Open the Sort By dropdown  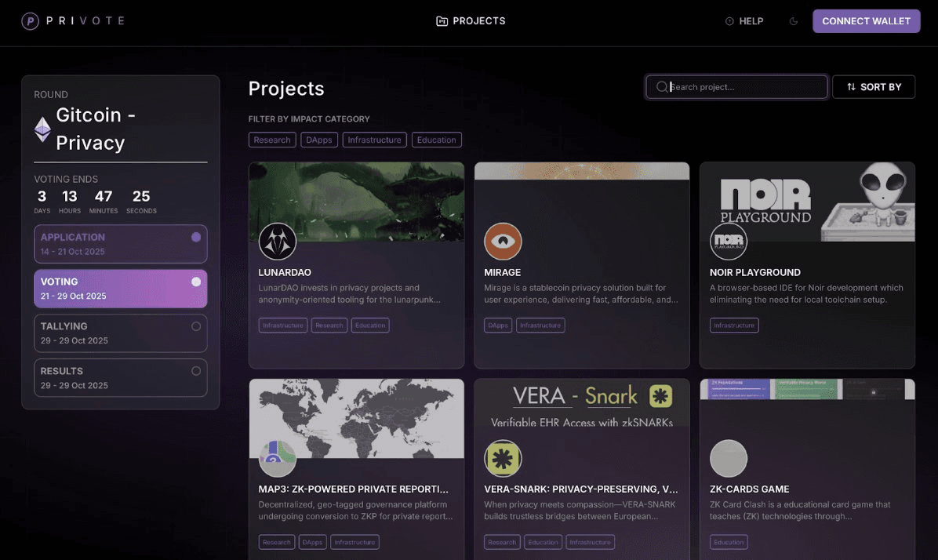tap(874, 87)
